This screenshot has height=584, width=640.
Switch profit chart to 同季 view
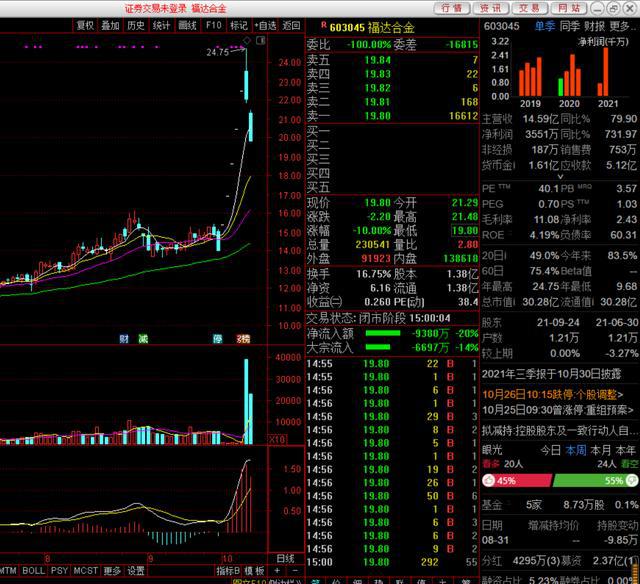click(570, 27)
